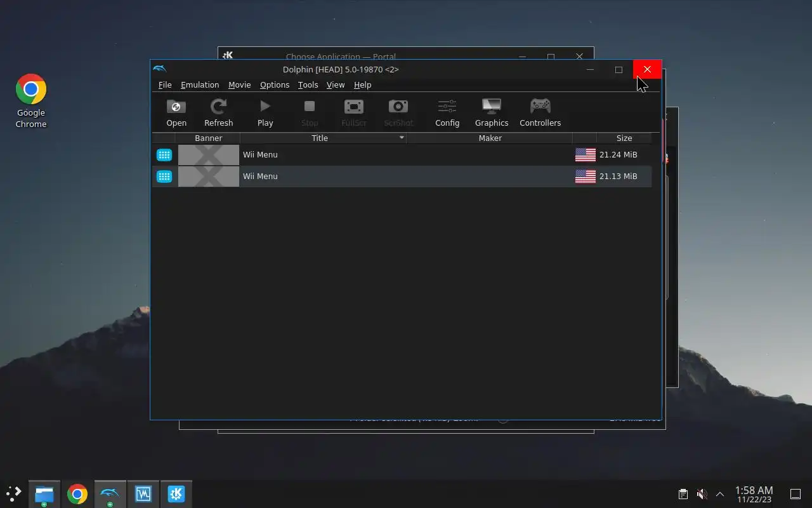
Task: Open the Emulation menu
Action: pyautogui.click(x=200, y=85)
